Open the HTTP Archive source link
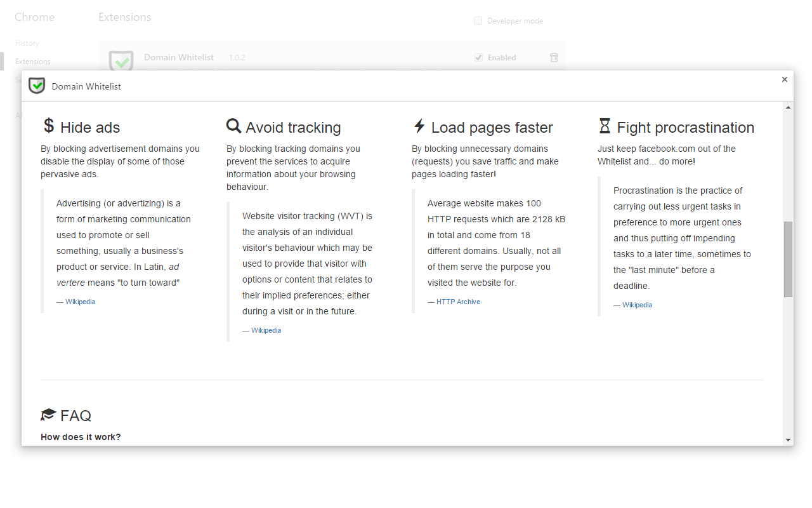This screenshot has width=812, height=508. pos(458,302)
